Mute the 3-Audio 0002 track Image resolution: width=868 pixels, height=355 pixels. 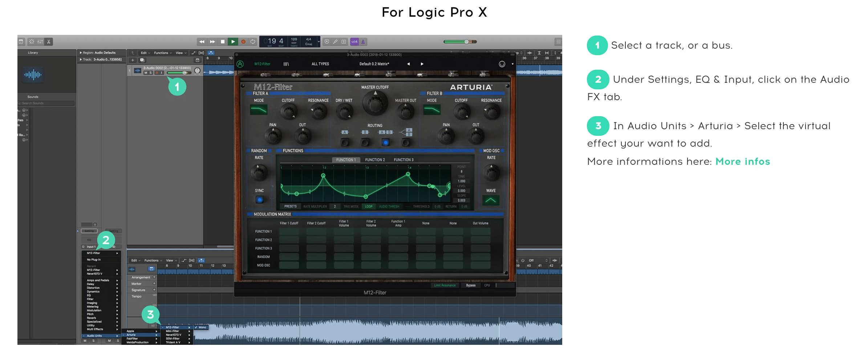[146, 73]
